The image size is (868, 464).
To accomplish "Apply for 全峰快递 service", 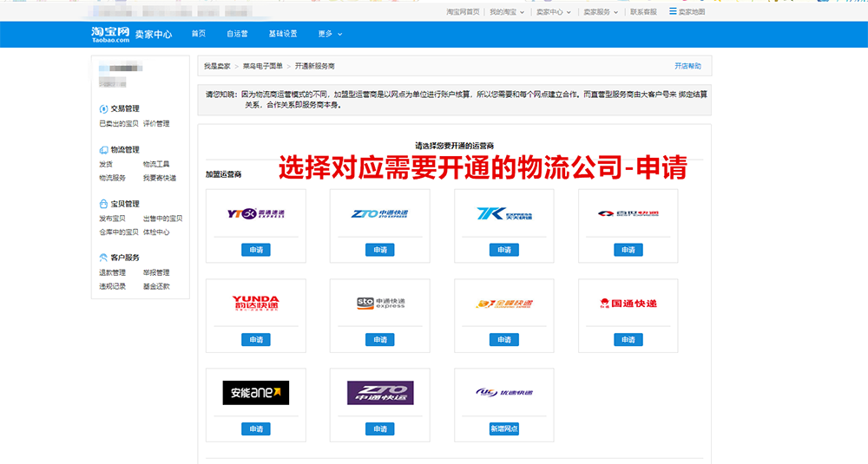I will coord(503,340).
